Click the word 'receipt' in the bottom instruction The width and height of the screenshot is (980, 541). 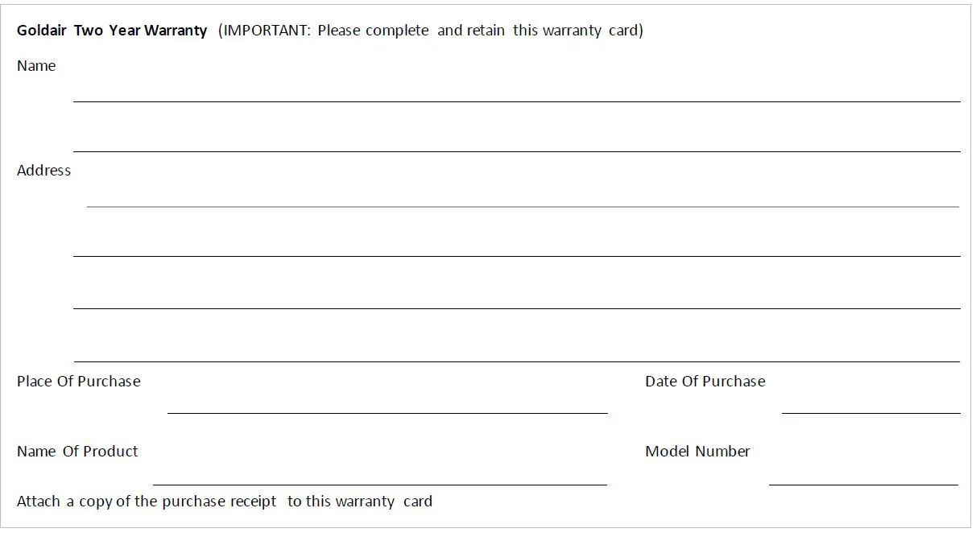(x=253, y=502)
